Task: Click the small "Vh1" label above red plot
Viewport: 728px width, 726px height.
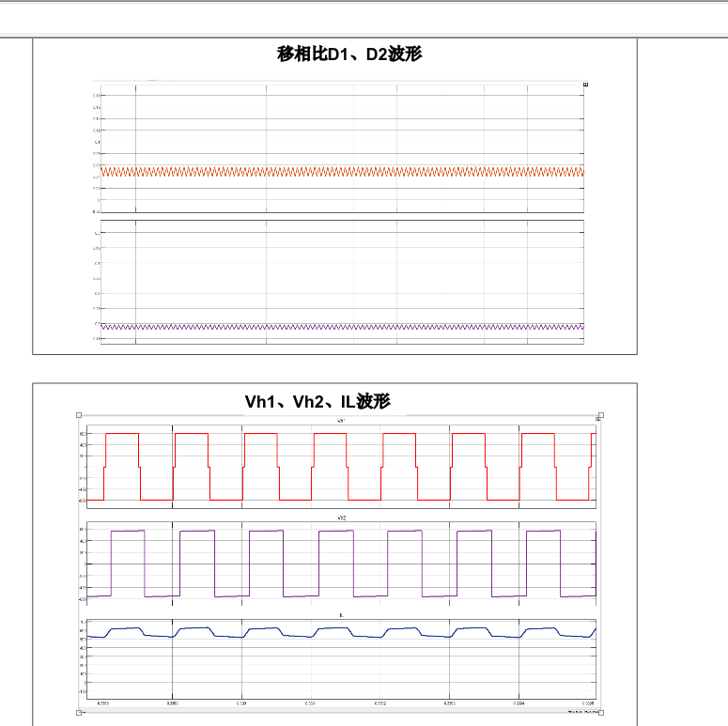Action: (x=341, y=422)
